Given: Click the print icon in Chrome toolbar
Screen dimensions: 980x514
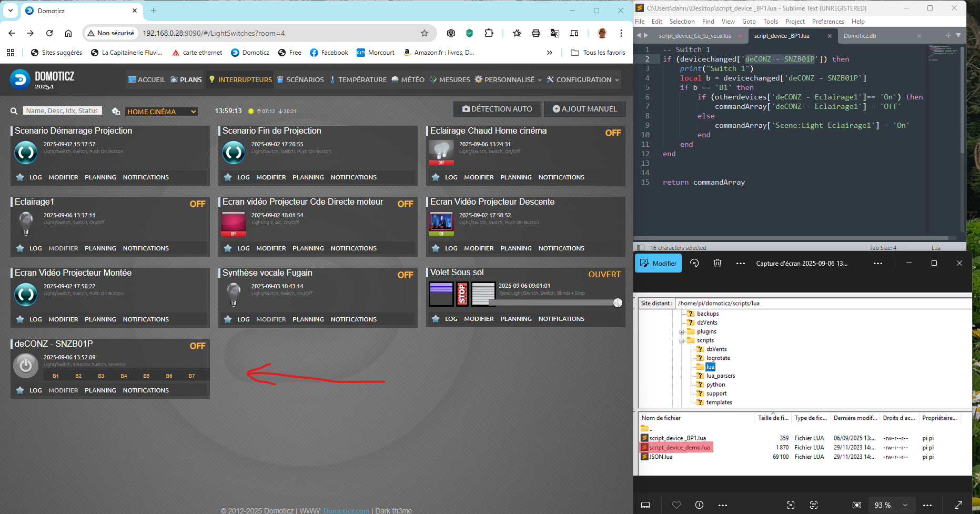Looking at the screenshot, I should point(536,33).
